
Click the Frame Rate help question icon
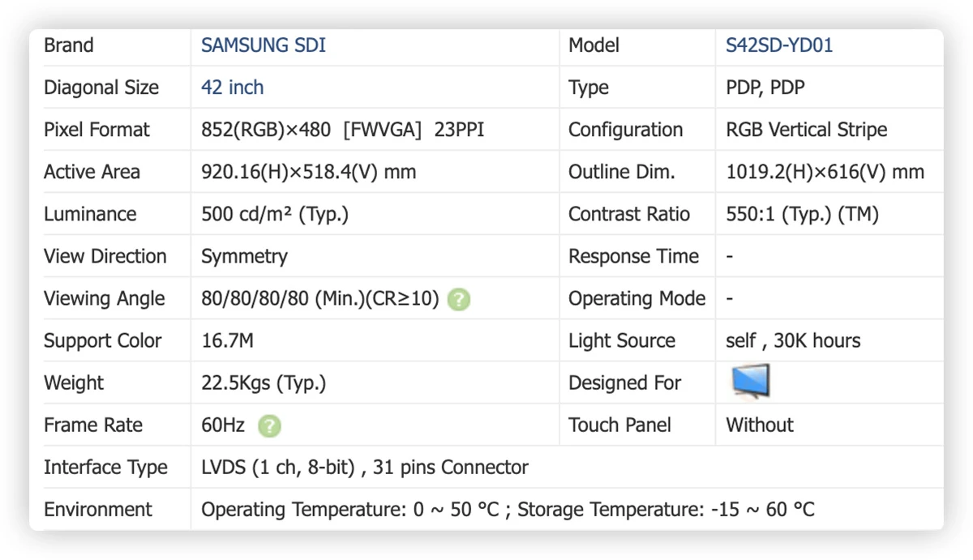click(x=269, y=425)
